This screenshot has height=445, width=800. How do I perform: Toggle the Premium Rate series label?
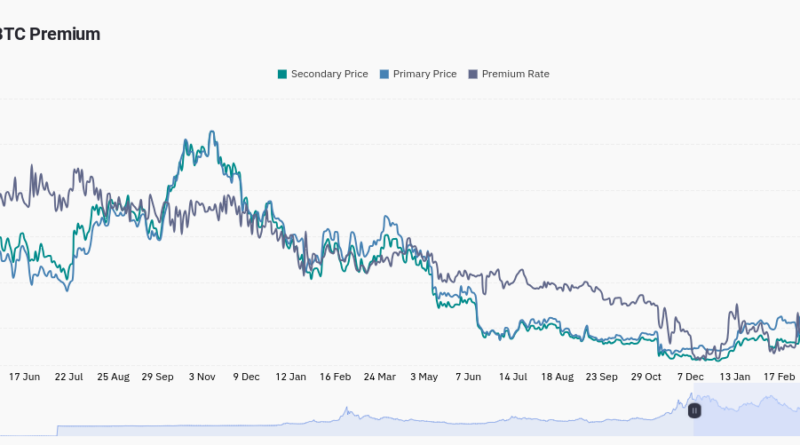515,74
